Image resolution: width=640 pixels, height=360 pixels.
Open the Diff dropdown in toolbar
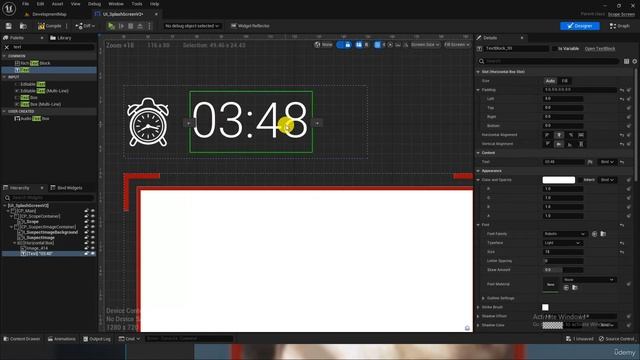(85, 26)
